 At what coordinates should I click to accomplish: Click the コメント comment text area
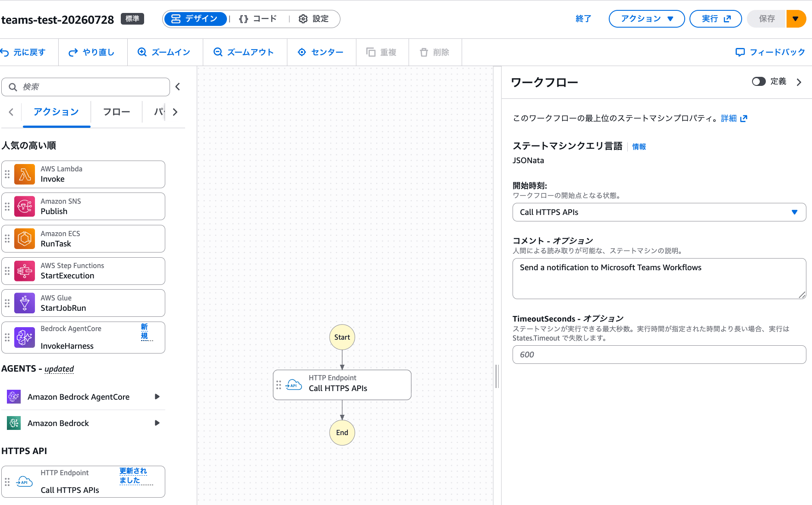pyautogui.click(x=659, y=278)
